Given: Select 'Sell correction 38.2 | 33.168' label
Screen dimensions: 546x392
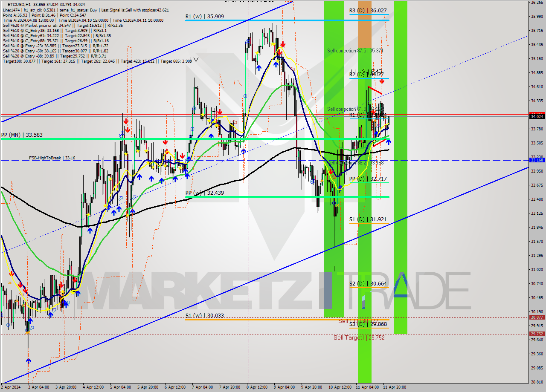Looking at the screenshot, I should (x=355, y=163).
